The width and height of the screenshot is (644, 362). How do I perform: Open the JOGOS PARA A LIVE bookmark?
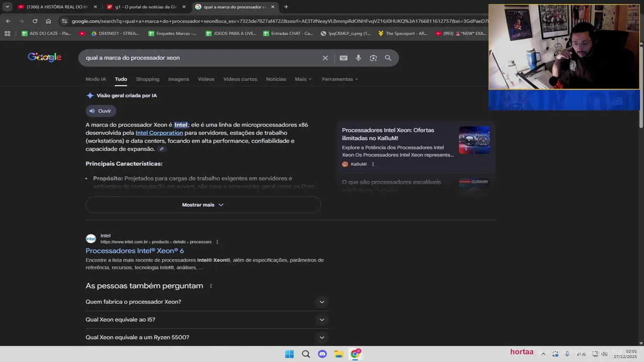tap(231, 34)
